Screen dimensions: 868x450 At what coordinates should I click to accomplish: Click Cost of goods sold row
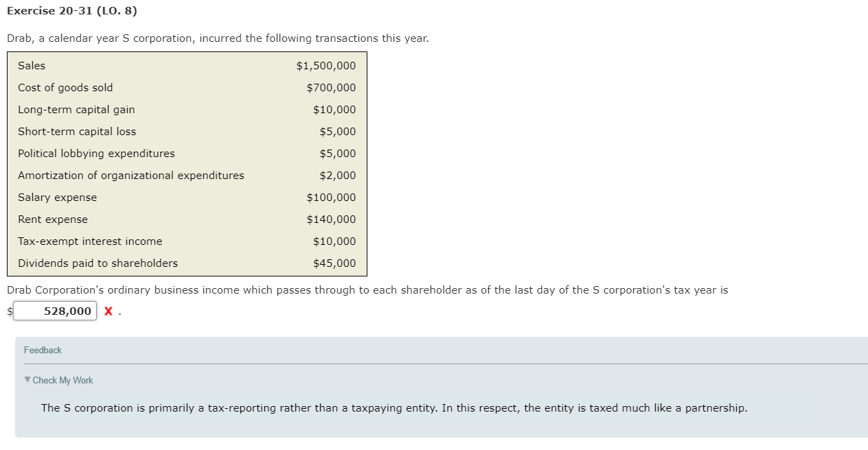tap(187, 88)
